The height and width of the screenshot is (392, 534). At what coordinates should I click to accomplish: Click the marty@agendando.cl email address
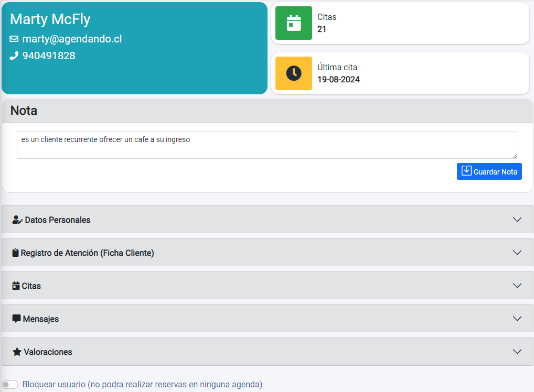click(72, 39)
